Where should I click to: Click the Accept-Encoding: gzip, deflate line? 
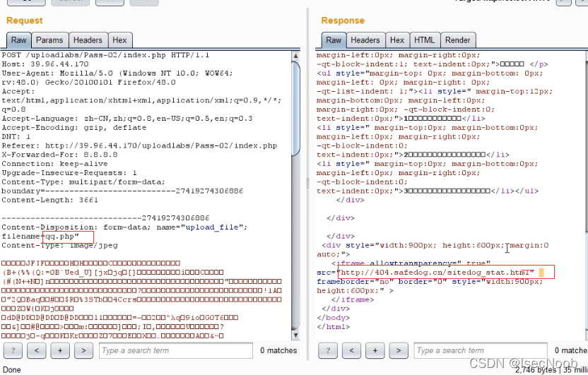(x=74, y=128)
